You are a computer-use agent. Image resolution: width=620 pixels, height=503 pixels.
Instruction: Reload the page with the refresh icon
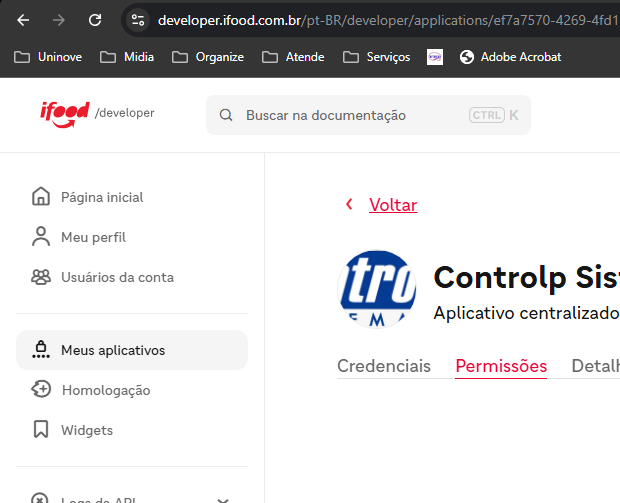point(95,20)
